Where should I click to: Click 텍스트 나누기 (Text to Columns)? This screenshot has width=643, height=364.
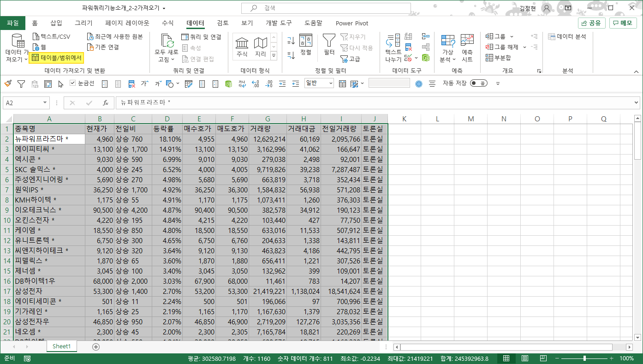pos(393,48)
